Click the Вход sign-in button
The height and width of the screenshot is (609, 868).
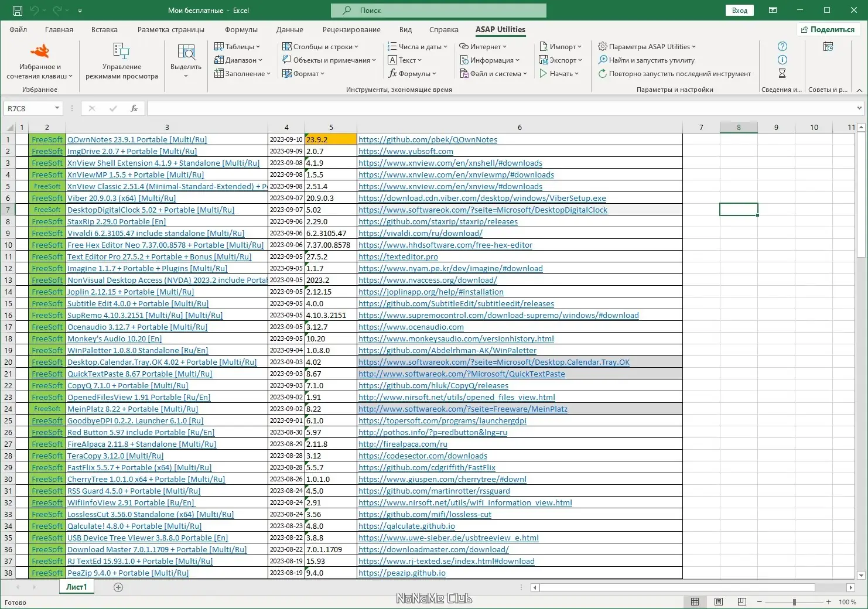pos(740,11)
